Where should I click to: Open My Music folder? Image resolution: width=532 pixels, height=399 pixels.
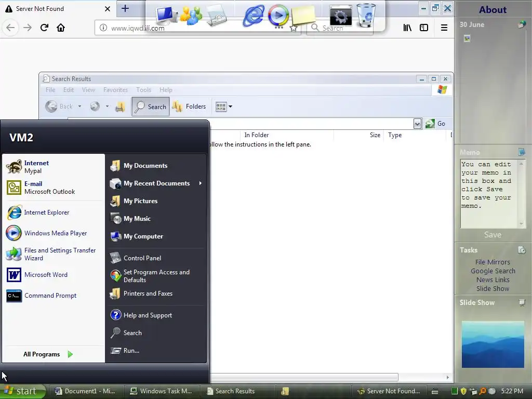(x=156, y=219)
